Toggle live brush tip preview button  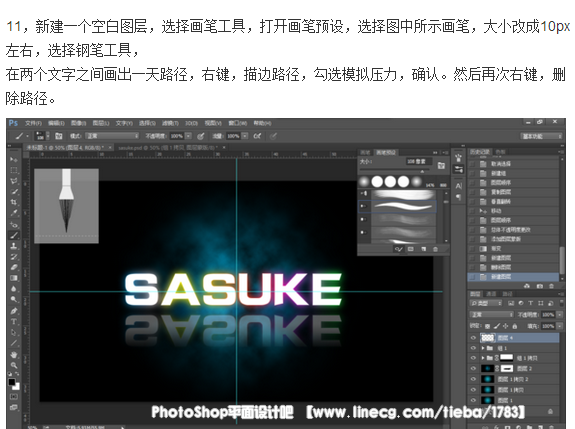[399, 249]
